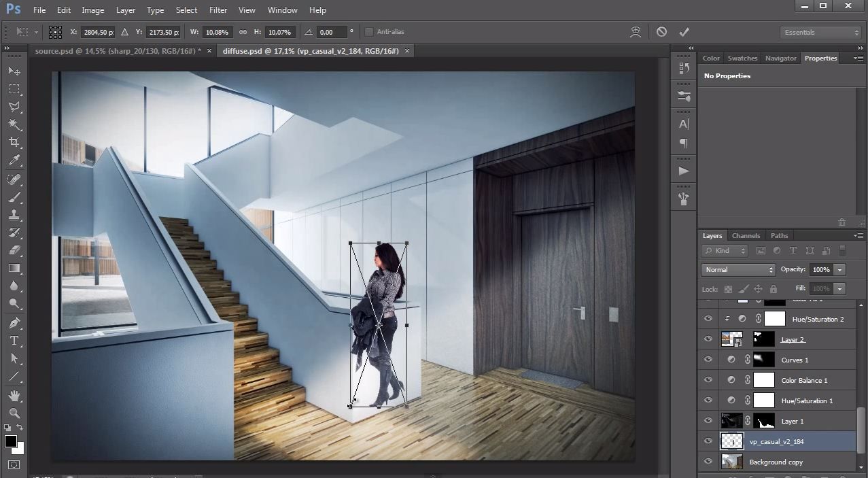Select the Hand tool

click(x=14, y=395)
